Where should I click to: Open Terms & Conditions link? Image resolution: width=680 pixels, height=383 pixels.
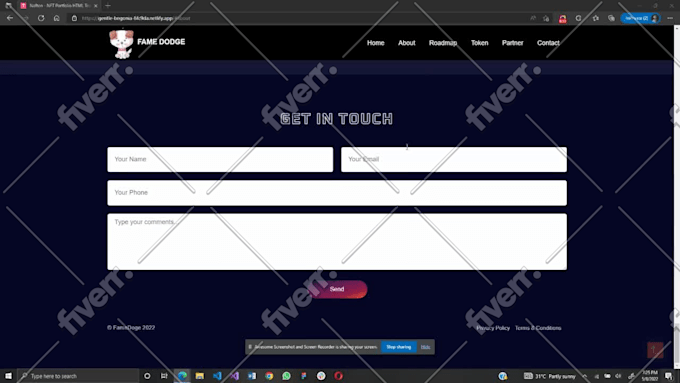[538, 328]
